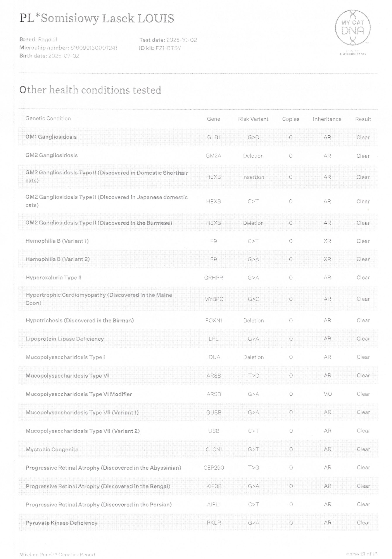Select the CEP290 gene cell
The height and width of the screenshot is (559, 392).
214,468
